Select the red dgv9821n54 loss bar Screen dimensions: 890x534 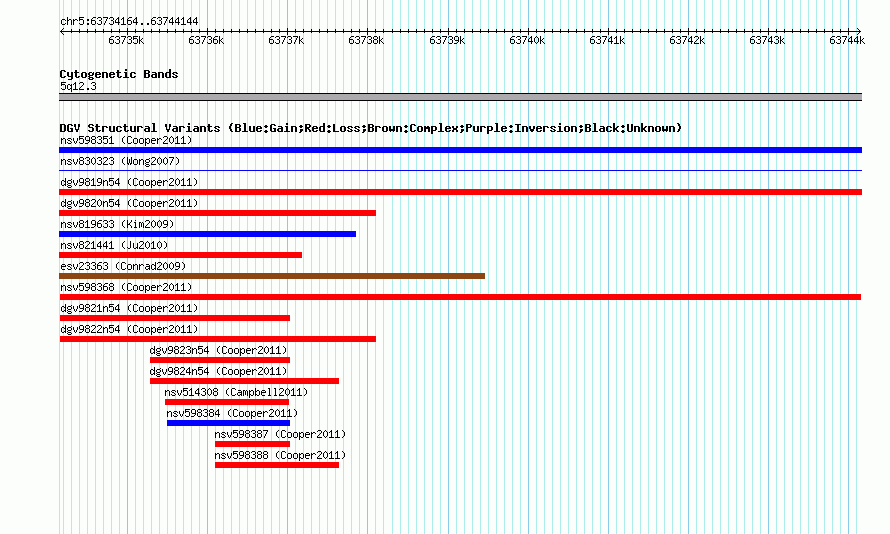174,318
